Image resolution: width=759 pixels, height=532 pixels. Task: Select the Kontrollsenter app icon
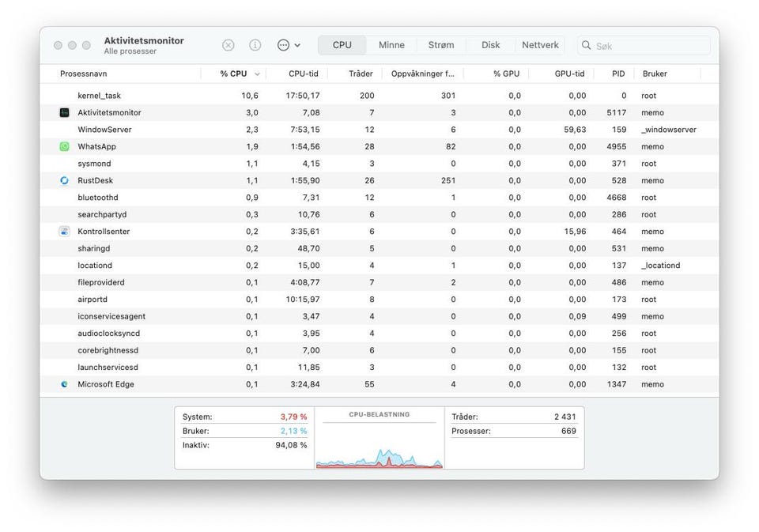(64, 231)
